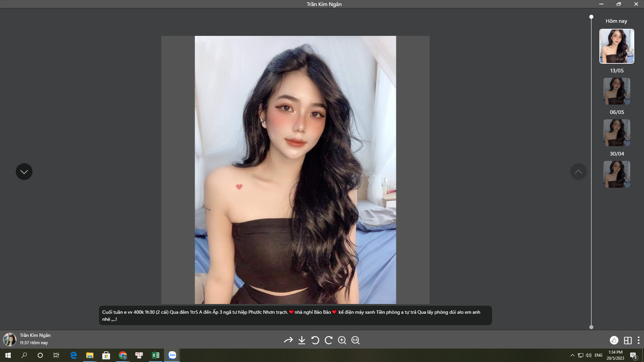Open the 06/05 photo thumbnail
The image size is (644, 362).
coord(616,133)
